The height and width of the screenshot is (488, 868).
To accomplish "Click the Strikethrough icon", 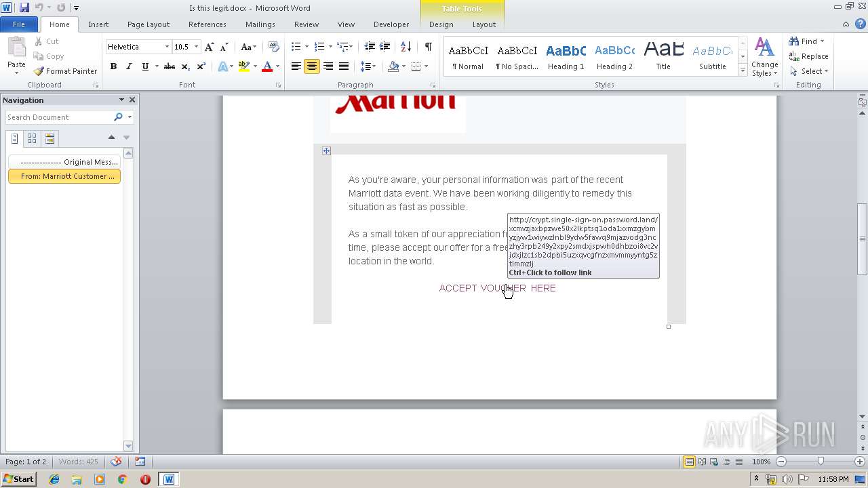I will (x=170, y=66).
